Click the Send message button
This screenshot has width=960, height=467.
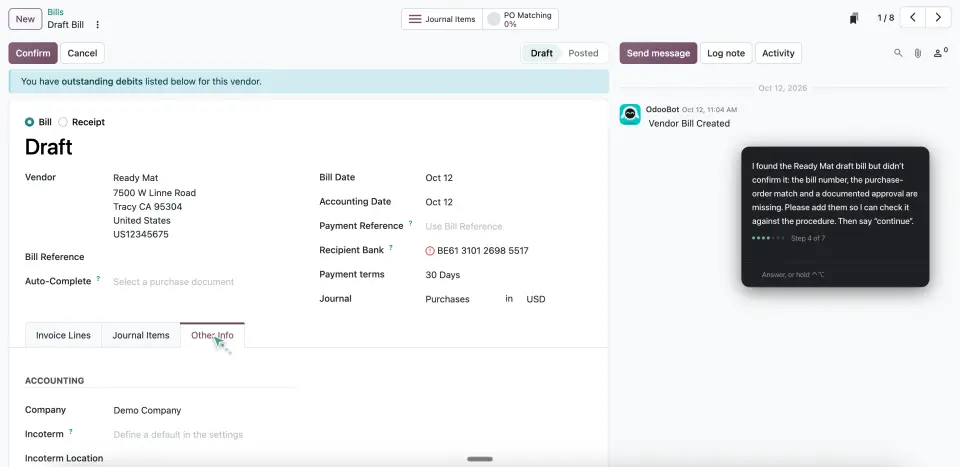(658, 53)
